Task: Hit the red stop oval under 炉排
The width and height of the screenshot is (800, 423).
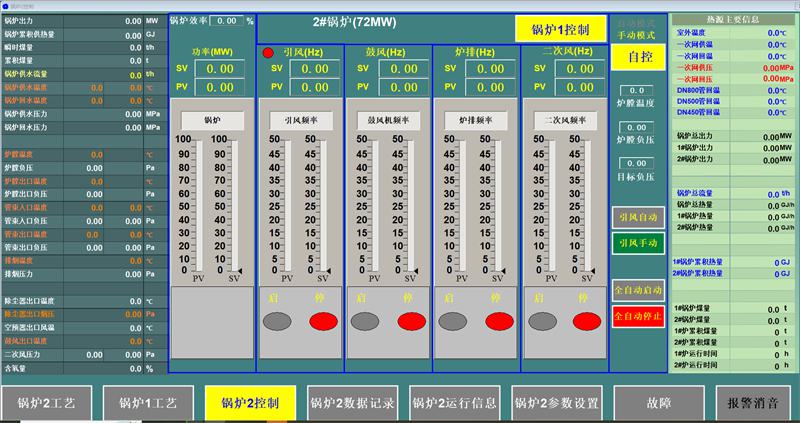Action: point(498,321)
